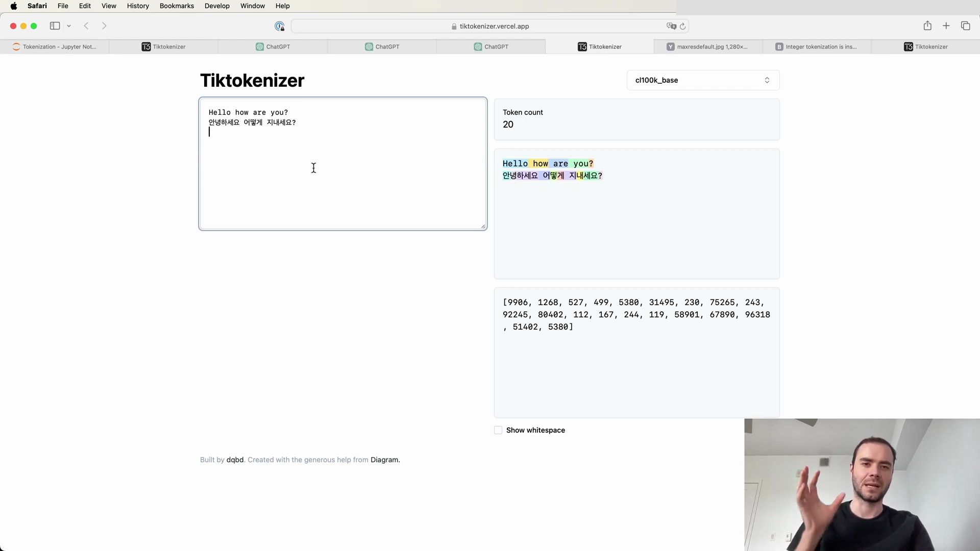980x551 pixels.
Task: Switch to the third ChatGPT tab
Action: pos(491,47)
